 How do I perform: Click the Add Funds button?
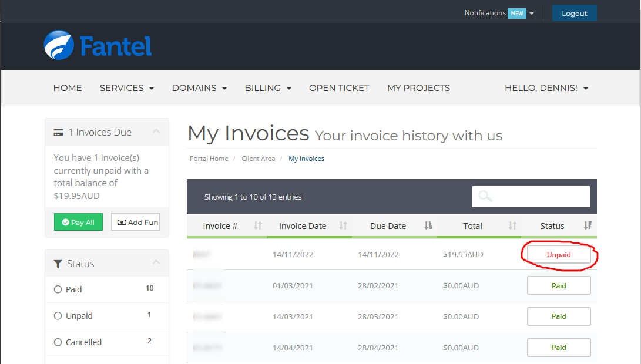pyautogui.click(x=135, y=223)
